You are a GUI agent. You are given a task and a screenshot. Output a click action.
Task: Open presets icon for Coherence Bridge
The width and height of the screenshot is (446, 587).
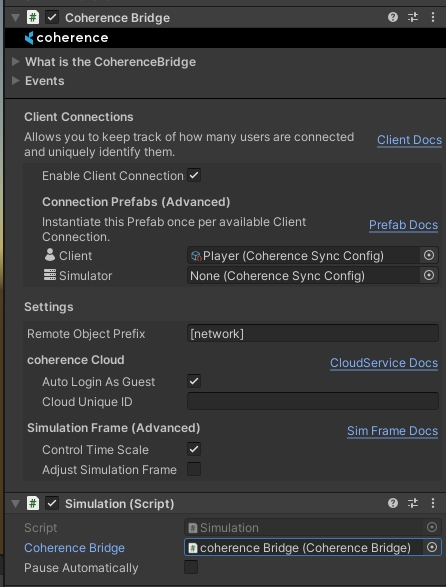tap(413, 17)
